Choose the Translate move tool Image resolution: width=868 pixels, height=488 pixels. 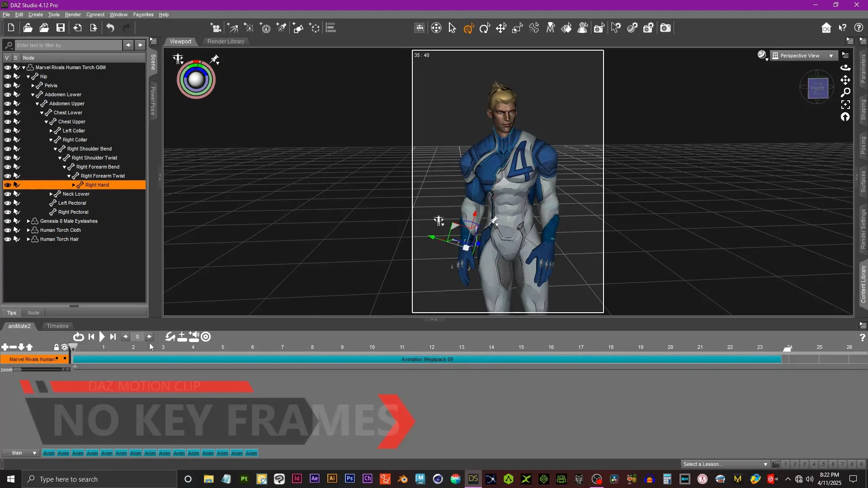click(x=501, y=28)
